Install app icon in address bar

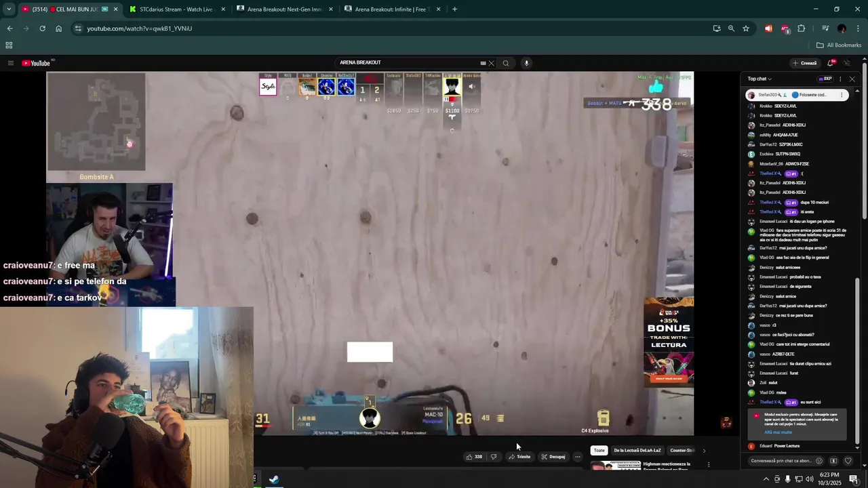[717, 28]
